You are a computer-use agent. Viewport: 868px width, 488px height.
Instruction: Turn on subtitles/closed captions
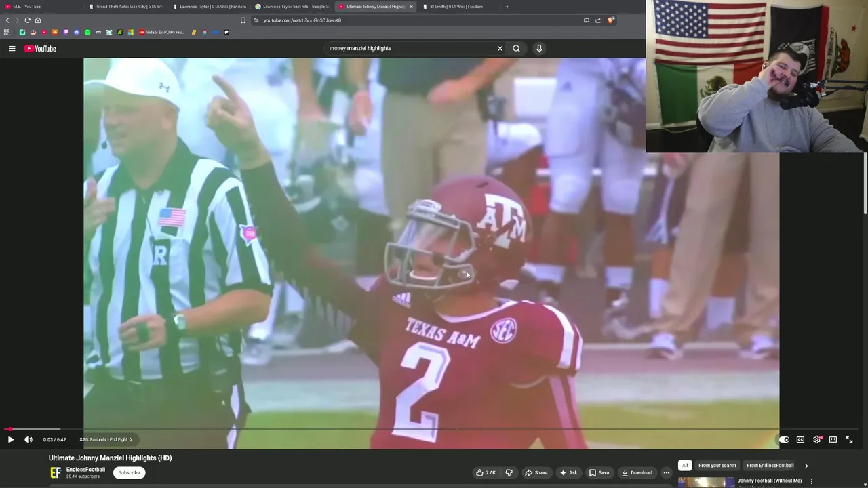(800, 439)
